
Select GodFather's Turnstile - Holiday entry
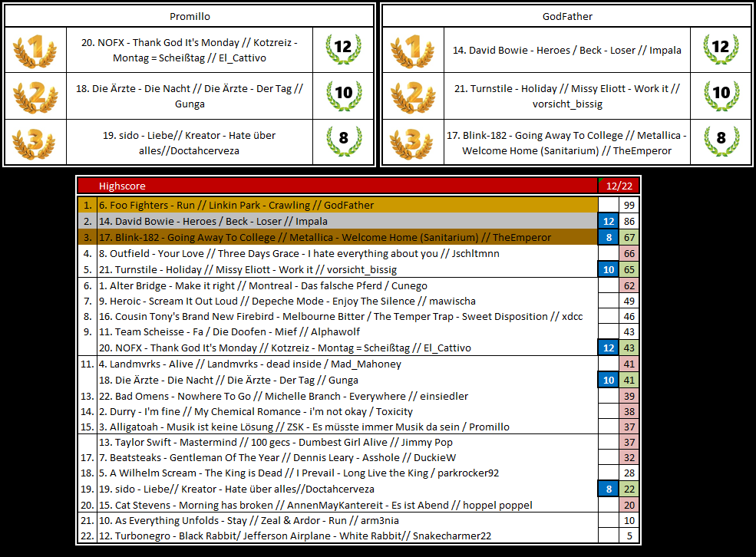coord(567,97)
